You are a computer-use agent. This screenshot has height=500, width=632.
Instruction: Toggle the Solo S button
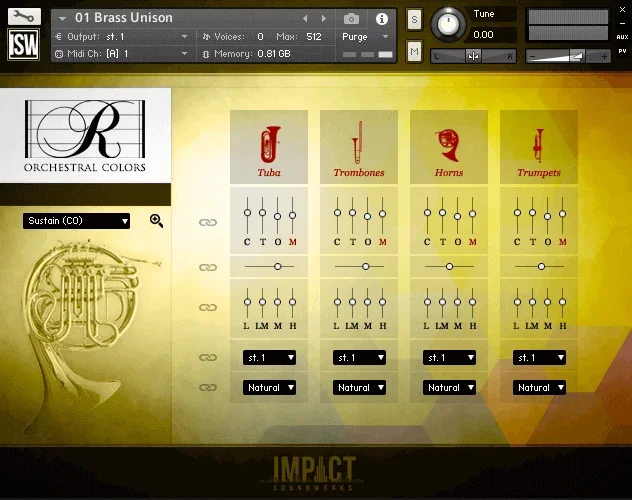414,19
